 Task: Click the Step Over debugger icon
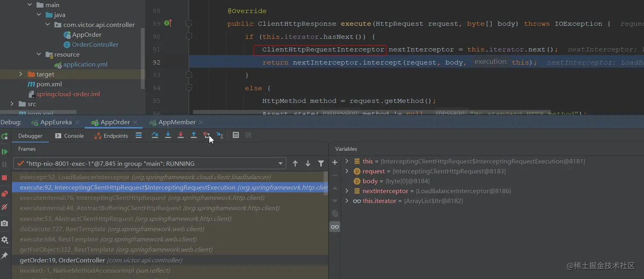[x=155, y=135]
